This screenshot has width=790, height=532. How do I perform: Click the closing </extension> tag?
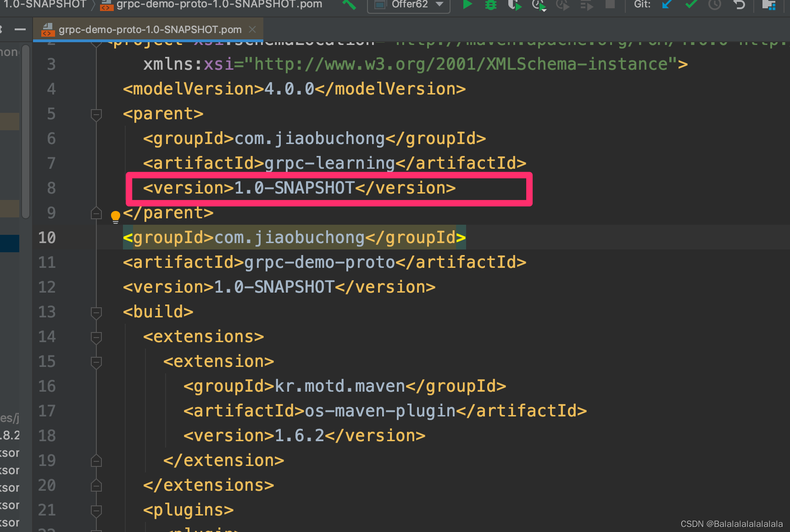click(x=223, y=460)
